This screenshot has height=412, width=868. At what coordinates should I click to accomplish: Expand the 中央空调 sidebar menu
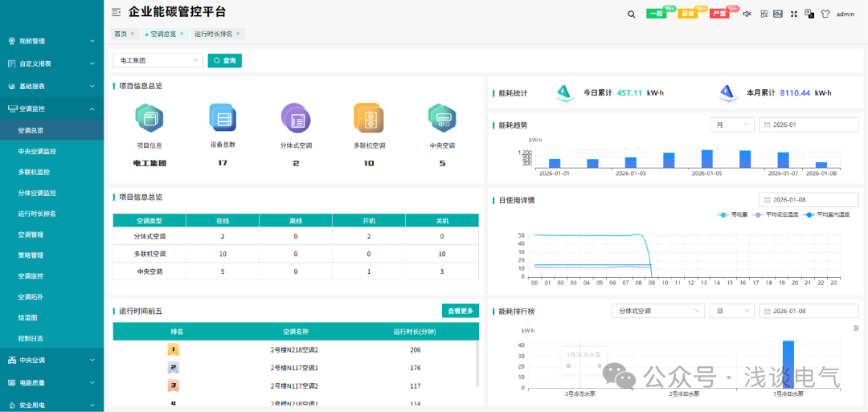(x=51, y=360)
